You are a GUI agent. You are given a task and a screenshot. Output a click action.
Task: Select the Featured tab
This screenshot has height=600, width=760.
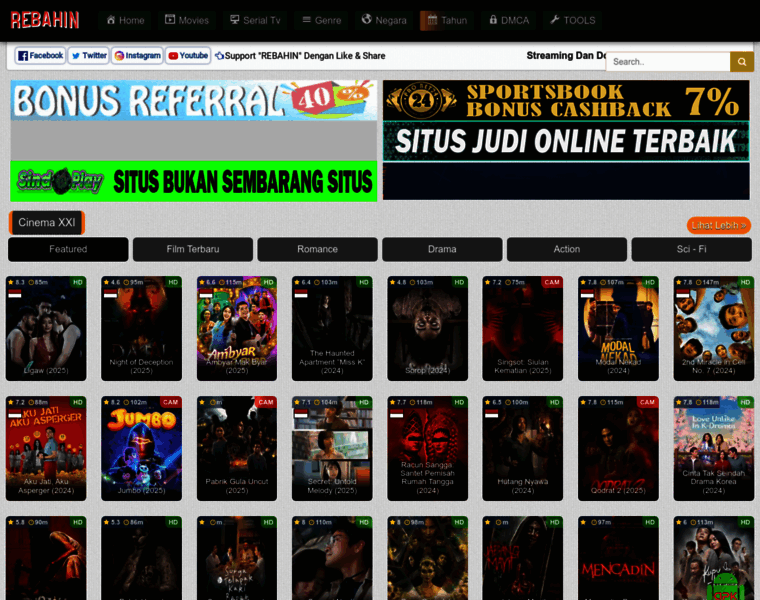pyautogui.click(x=68, y=249)
